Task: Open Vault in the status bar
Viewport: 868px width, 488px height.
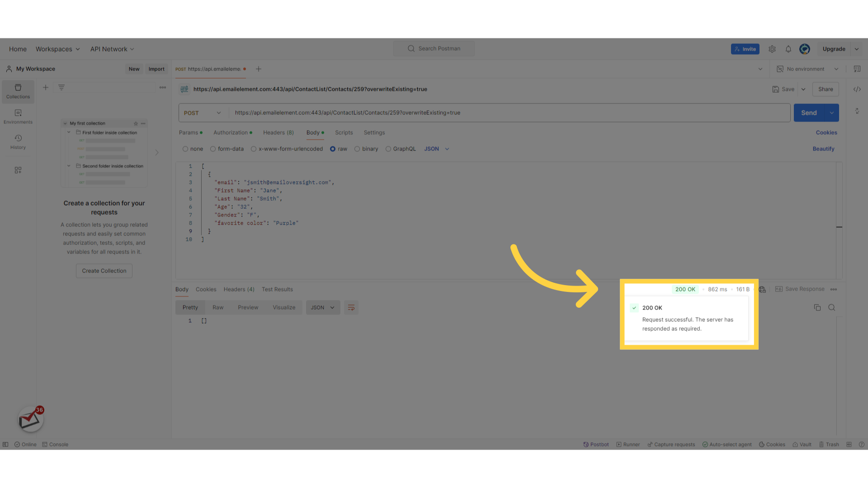Action: [802, 445]
